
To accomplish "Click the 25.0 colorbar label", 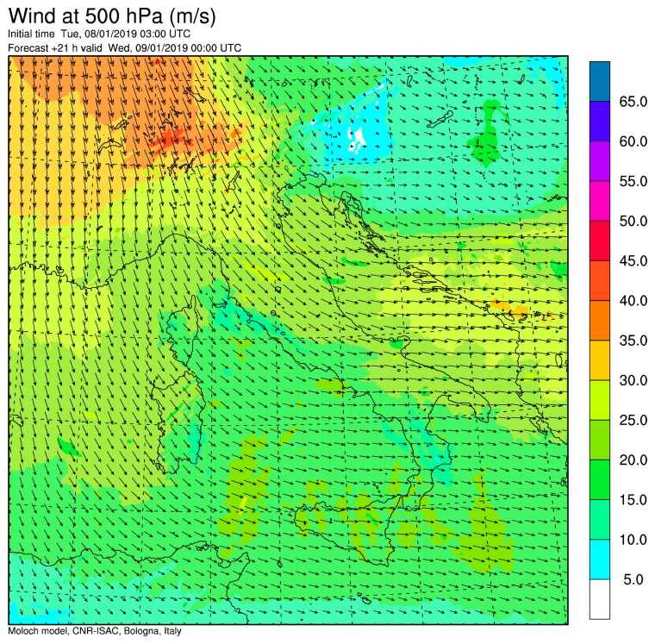I will 633,420.
